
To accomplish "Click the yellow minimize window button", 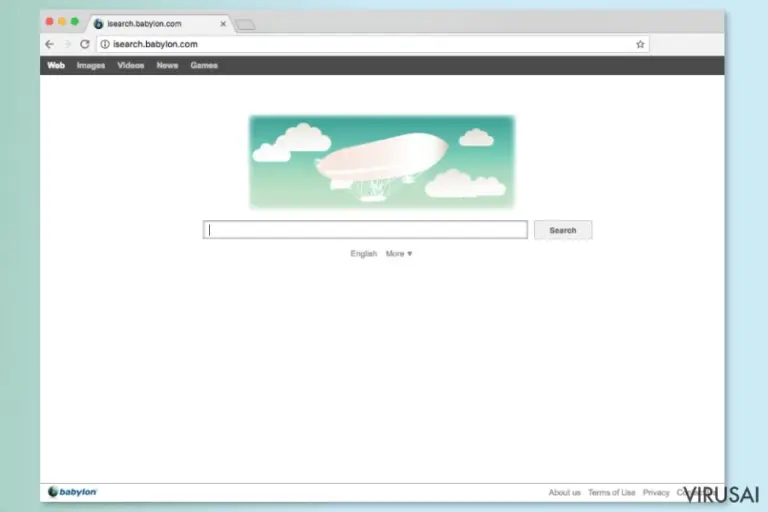I will tap(62, 22).
